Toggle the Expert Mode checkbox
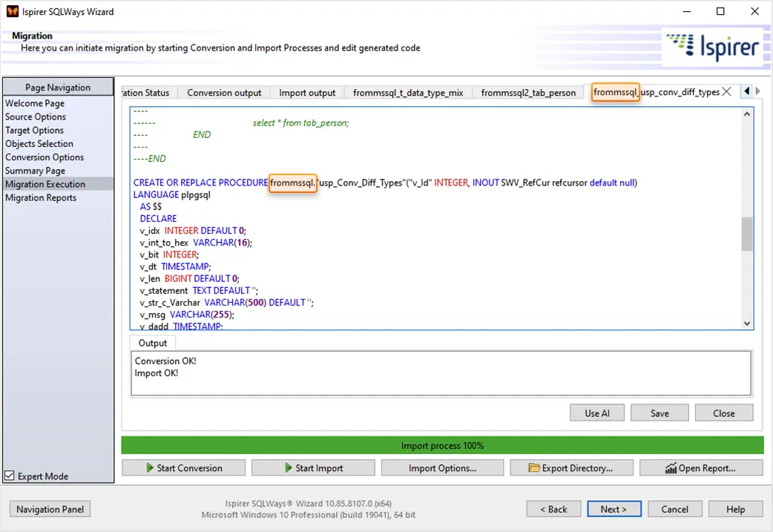773x532 pixels. [10, 476]
